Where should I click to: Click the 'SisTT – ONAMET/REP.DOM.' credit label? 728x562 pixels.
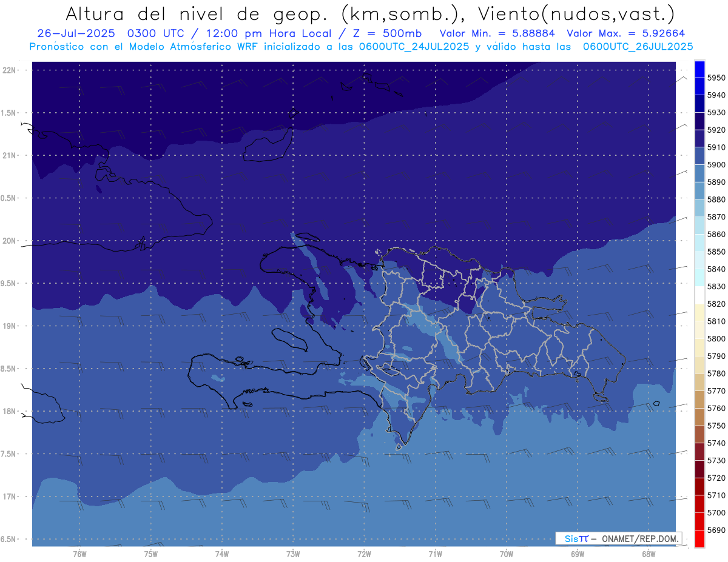[619, 538]
